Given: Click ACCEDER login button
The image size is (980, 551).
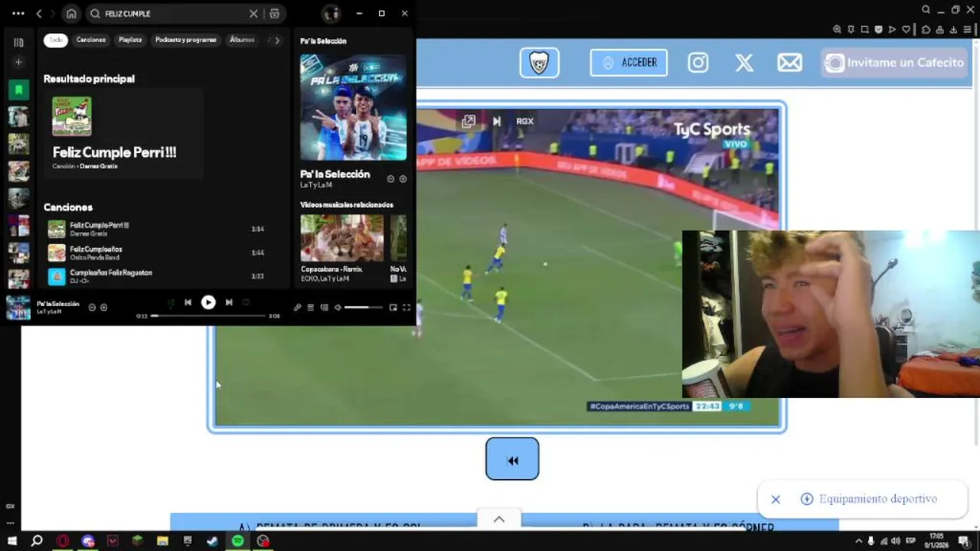Looking at the screenshot, I should tap(629, 63).
